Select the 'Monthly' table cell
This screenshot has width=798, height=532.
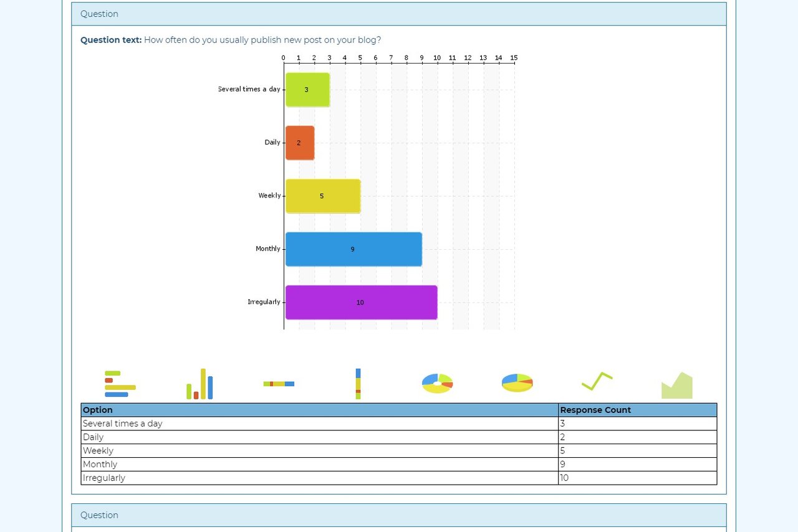(x=320, y=465)
